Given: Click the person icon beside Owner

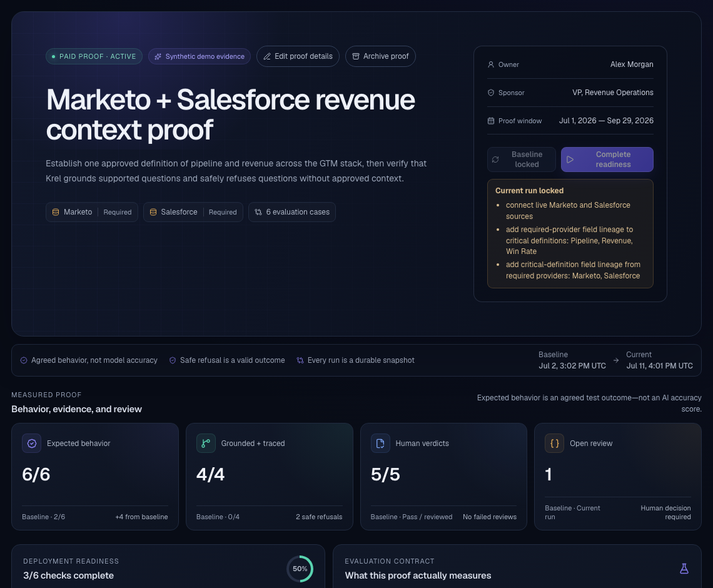Looking at the screenshot, I should point(490,64).
